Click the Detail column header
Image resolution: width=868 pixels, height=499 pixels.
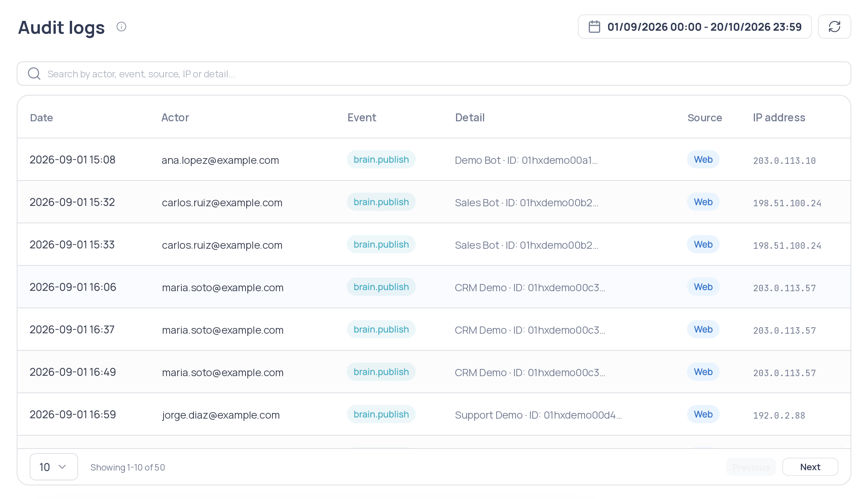[470, 118]
